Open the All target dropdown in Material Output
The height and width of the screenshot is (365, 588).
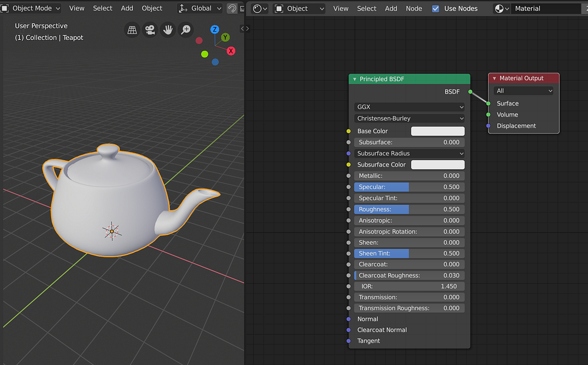click(x=523, y=91)
